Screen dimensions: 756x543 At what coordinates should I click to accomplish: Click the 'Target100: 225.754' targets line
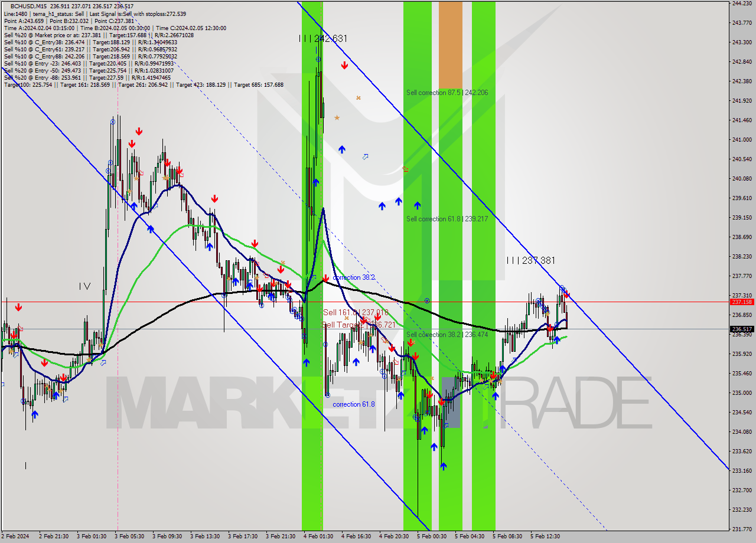[x=144, y=84]
